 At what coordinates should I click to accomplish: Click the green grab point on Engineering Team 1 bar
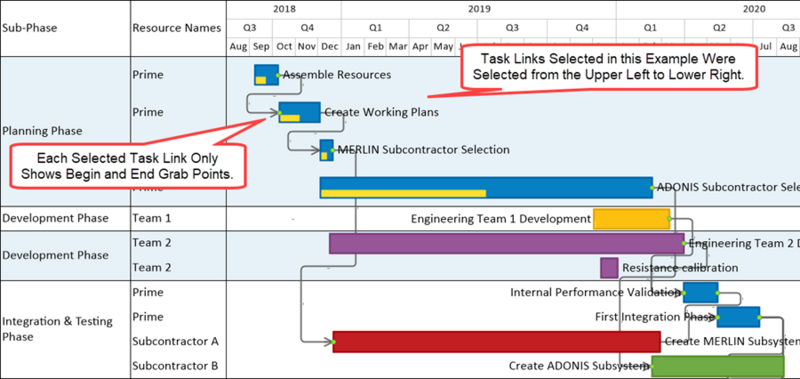coord(669,218)
